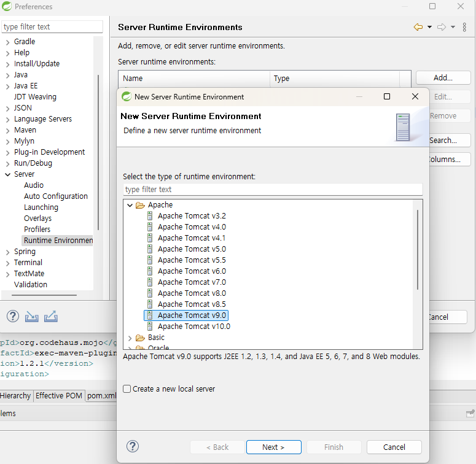This screenshot has width=476, height=464.
Task: Click the Type column header
Action: point(335,78)
